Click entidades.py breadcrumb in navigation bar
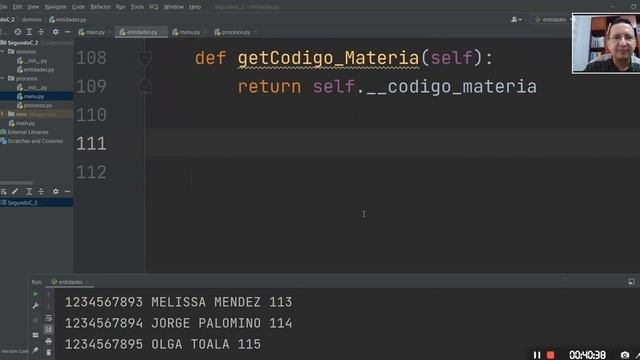Viewport: 640px width, 360px height. (68, 20)
